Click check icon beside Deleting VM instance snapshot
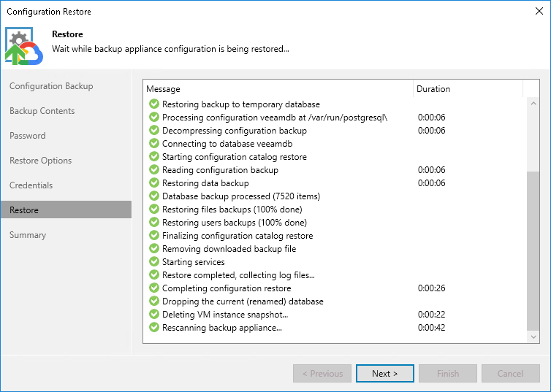551x392 pixels. pyautogui.click(x=154, y=314)
